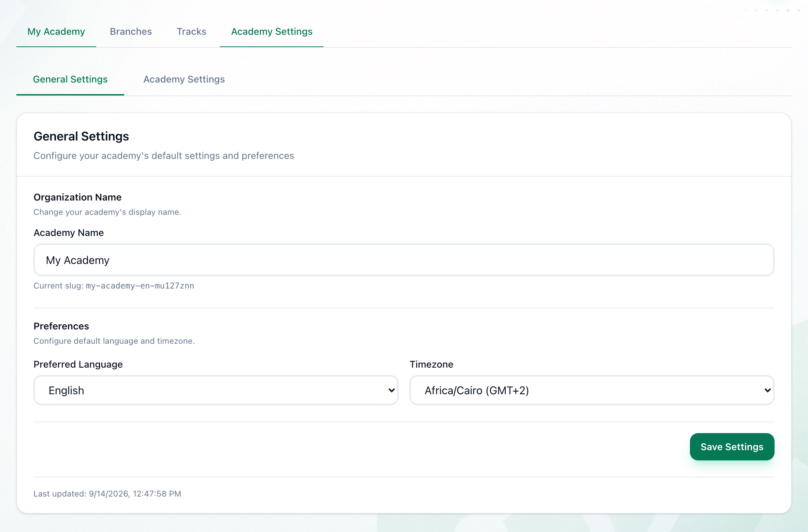Image resolution: width=808 pixels, height=532 pixels.
Task: Click 'Configure default language and timezone.' text
Action: pos(114,341)
